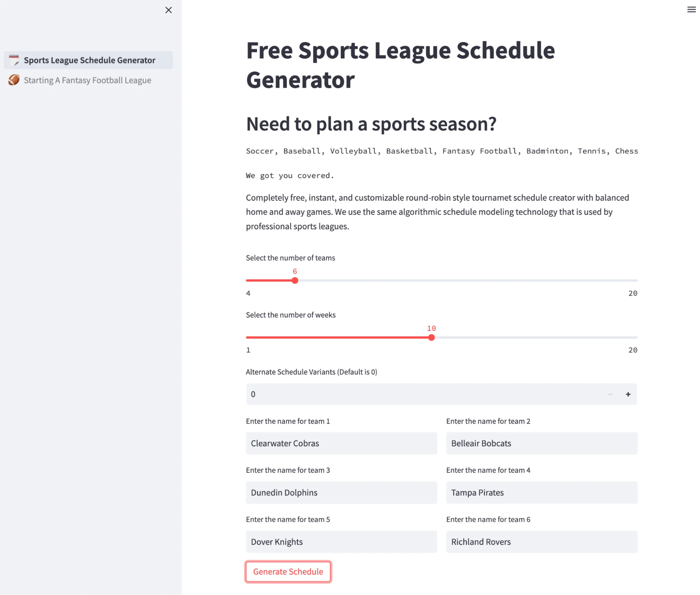Open the team count selector range
Screen dimensions: 700x595
(295, 281)
